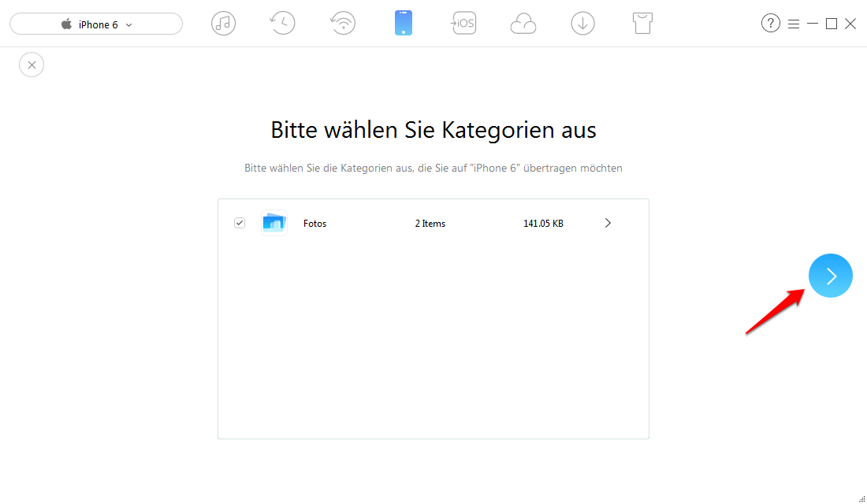Open the help question mark icon
The height and width of the screenshot is (504, 867).
click(x=770, y=23)
